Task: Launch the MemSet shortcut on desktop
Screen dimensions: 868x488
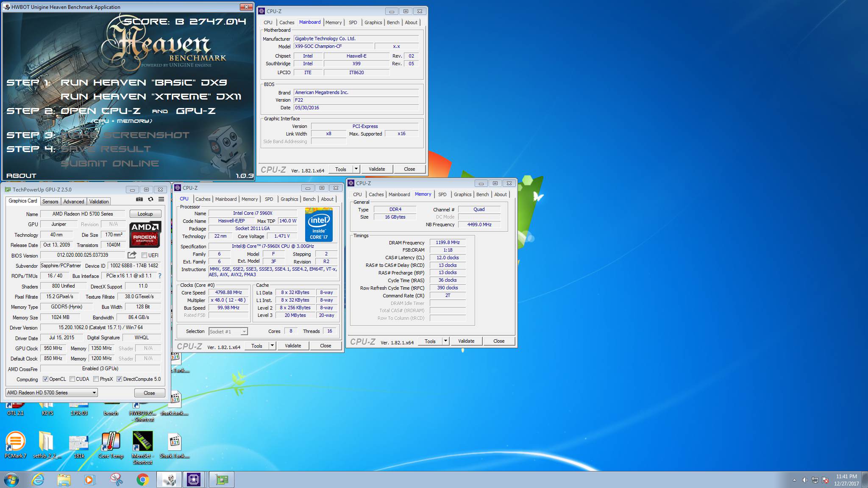Action: (142, 447)
